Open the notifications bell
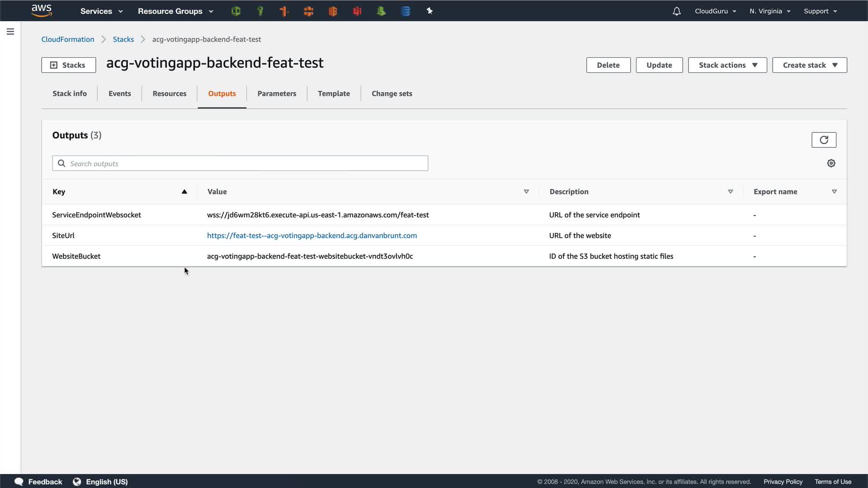 (676, 11)
